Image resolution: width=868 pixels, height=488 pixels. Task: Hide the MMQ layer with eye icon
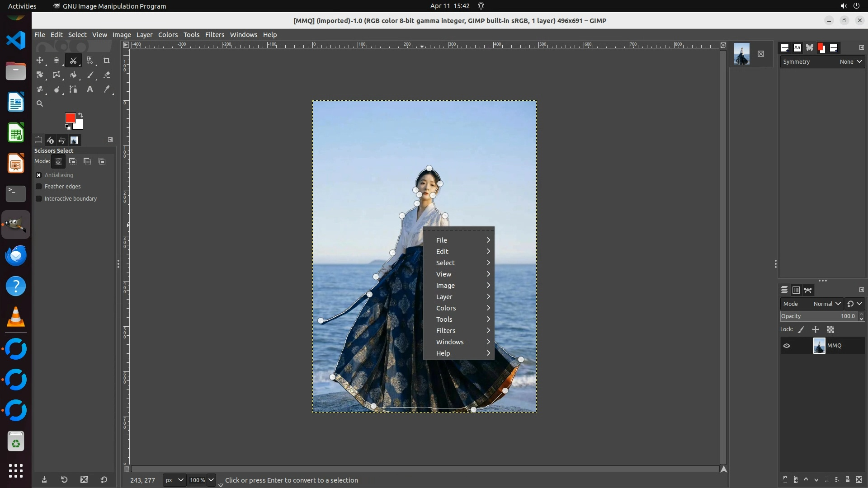click(787, 346)
